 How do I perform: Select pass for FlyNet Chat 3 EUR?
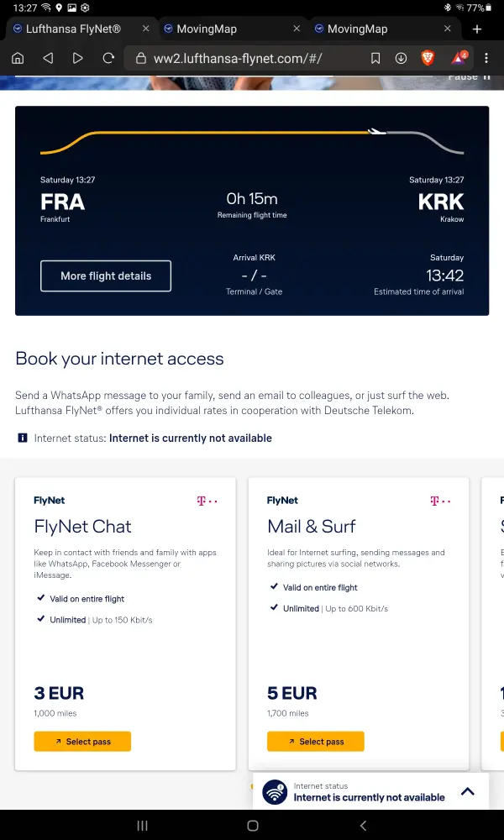[82, 742]
